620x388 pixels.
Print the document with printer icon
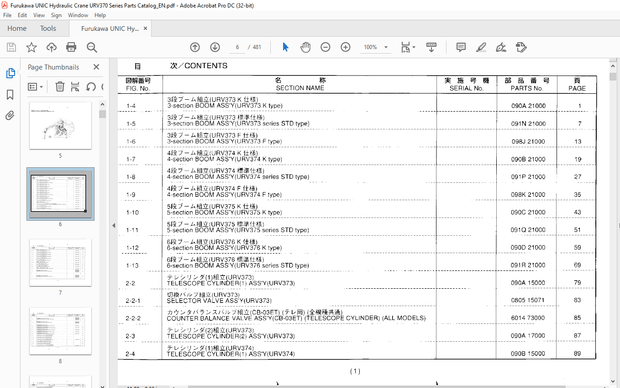click(71, 47)
